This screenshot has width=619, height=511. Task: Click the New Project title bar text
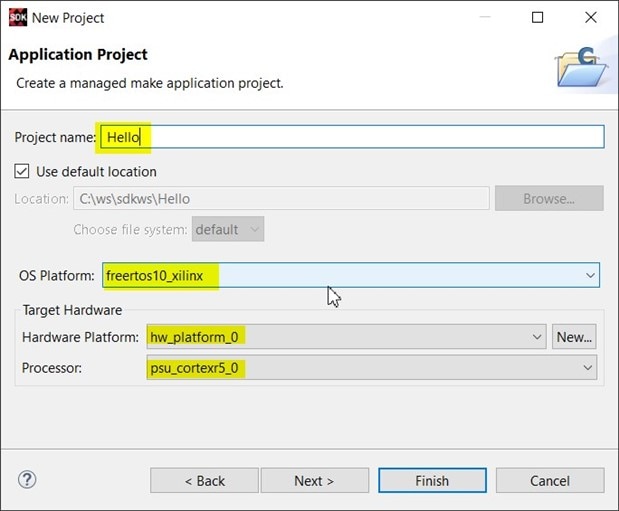(68, 17)
